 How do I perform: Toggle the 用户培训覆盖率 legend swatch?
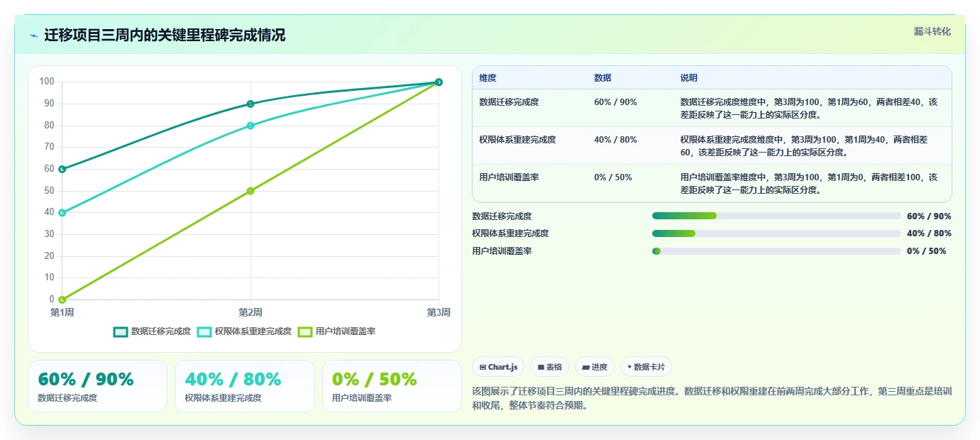tap(305, 331)
